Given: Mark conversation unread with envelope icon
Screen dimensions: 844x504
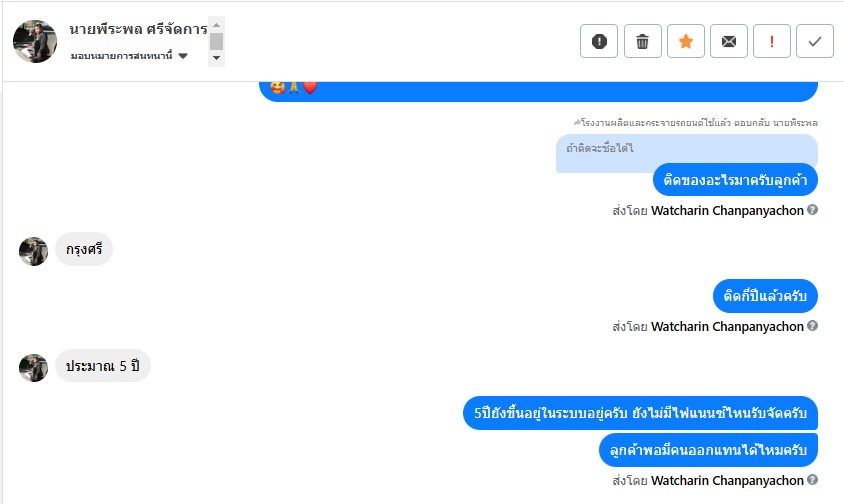Looking at the screenshot, I should tap(729, 41).
